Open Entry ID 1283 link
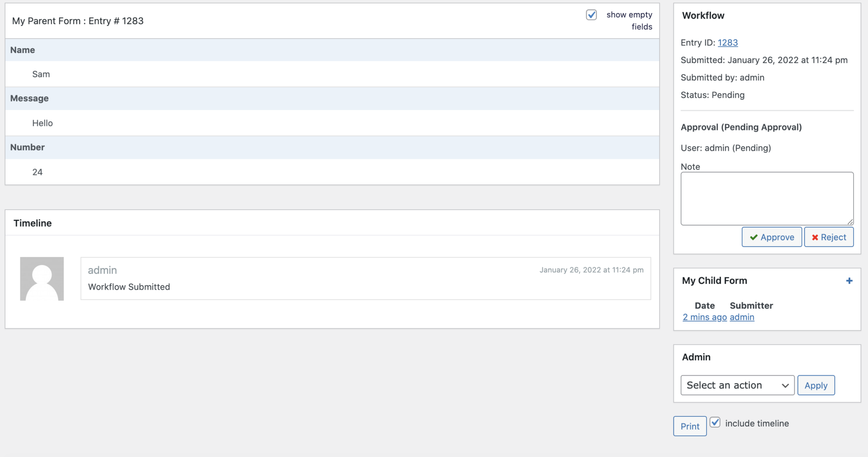This screenshot has height=457, width=868. coord(728,43)
